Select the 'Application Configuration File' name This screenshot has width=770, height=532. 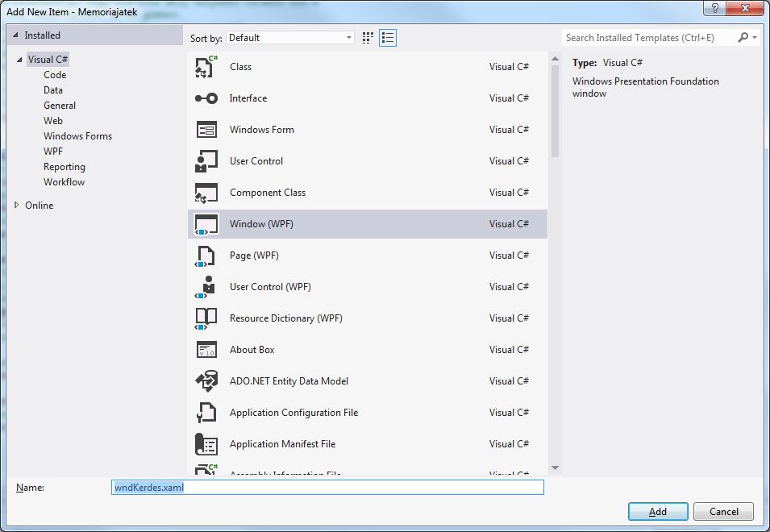point(293,412)
